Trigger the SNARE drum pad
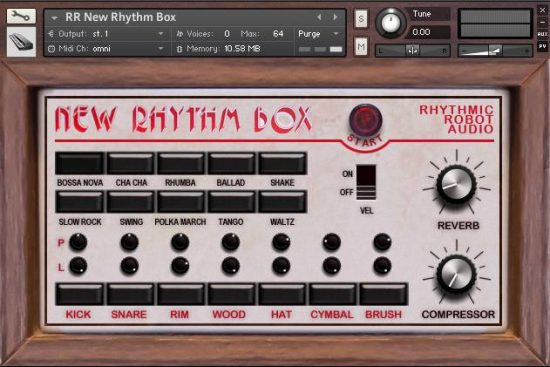 pyautogui.click(x=130, y=294)
